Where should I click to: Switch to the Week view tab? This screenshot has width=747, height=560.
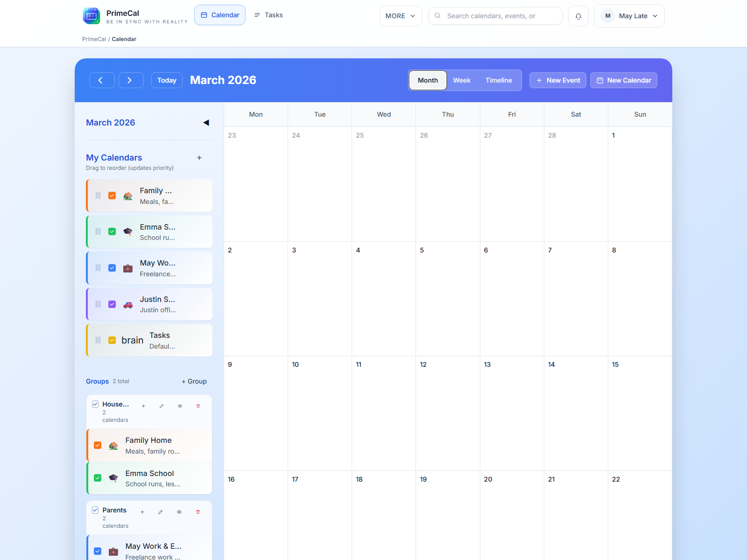pos(461,80)
